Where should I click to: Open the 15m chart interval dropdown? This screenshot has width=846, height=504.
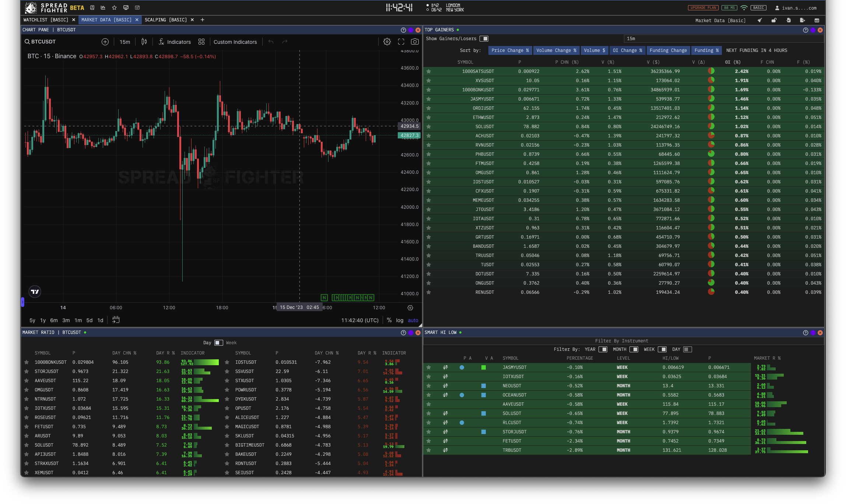pyautogui.click(x=125, y=42)
